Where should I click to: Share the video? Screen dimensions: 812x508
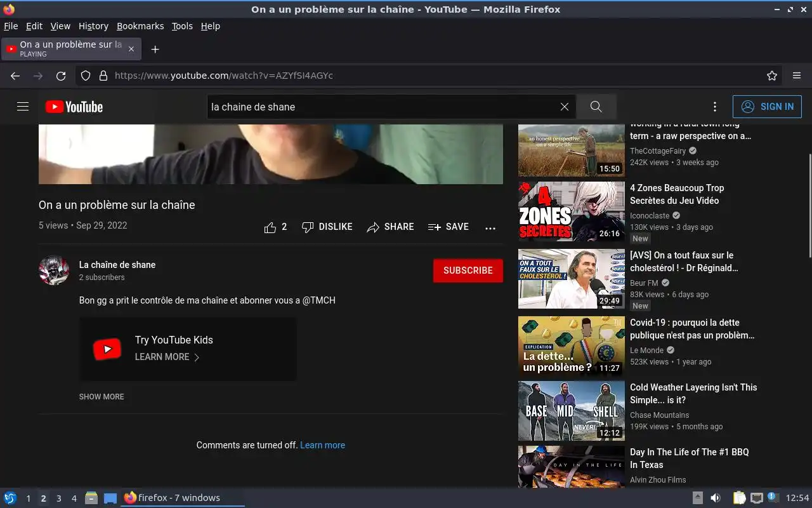pos(390,227)
